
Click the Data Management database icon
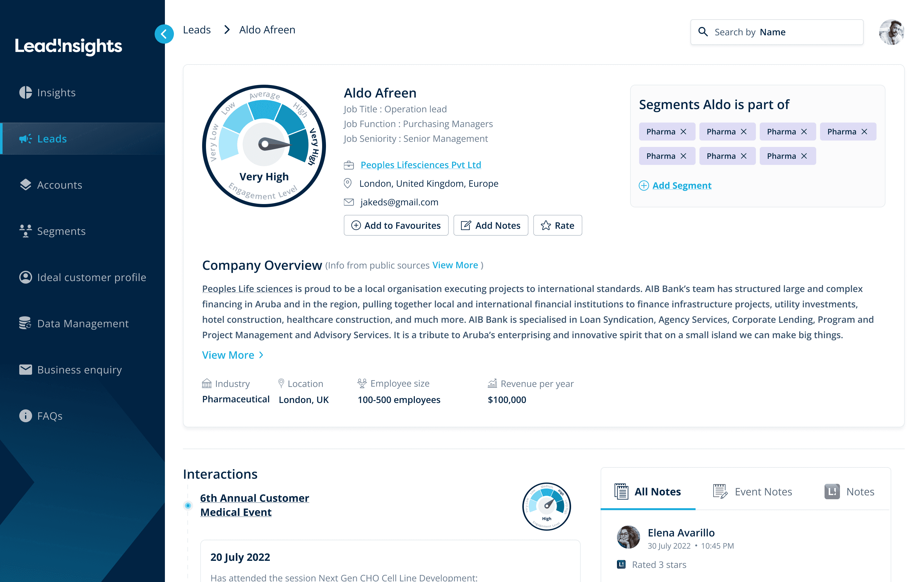25,323
